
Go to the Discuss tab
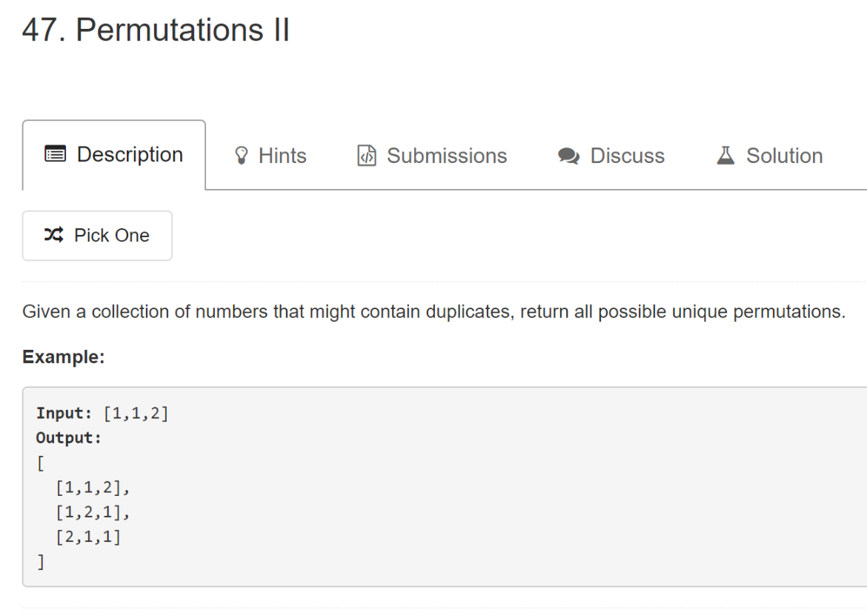[611, 156]
